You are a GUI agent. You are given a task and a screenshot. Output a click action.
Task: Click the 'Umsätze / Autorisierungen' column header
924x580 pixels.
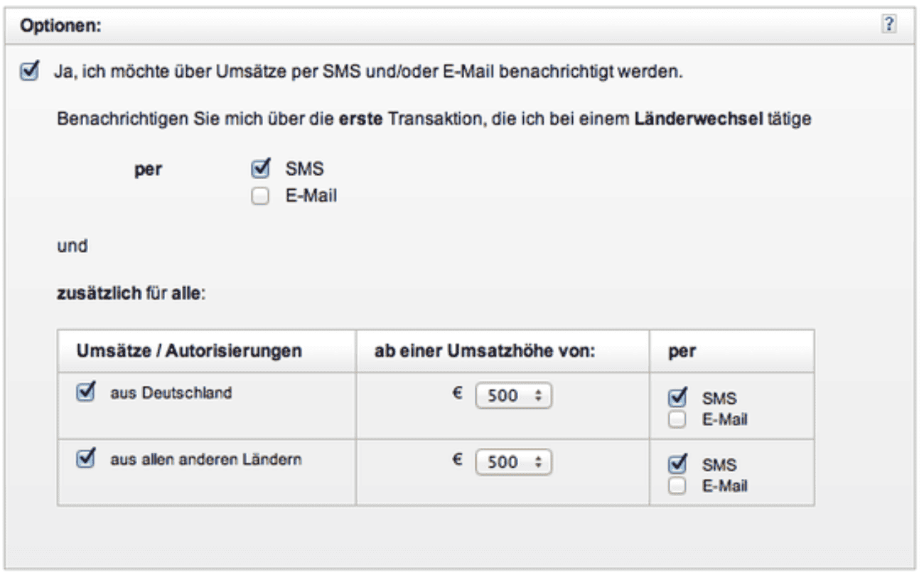click(189, 351)
